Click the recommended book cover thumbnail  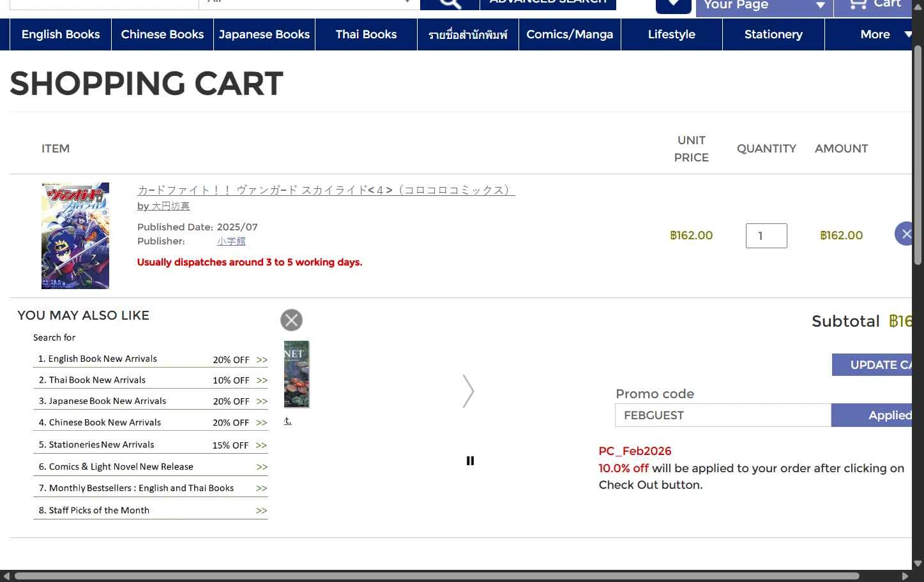(296, 374)
